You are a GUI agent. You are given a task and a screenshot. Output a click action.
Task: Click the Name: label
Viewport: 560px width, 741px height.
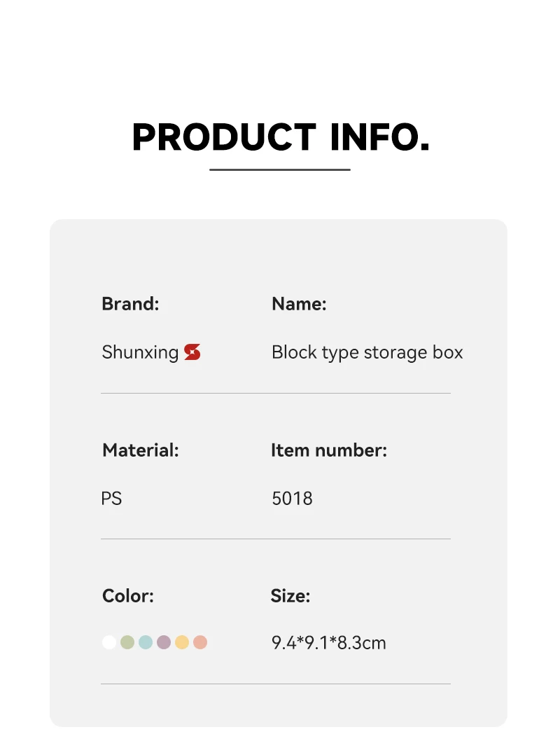(x=299, y=304)
